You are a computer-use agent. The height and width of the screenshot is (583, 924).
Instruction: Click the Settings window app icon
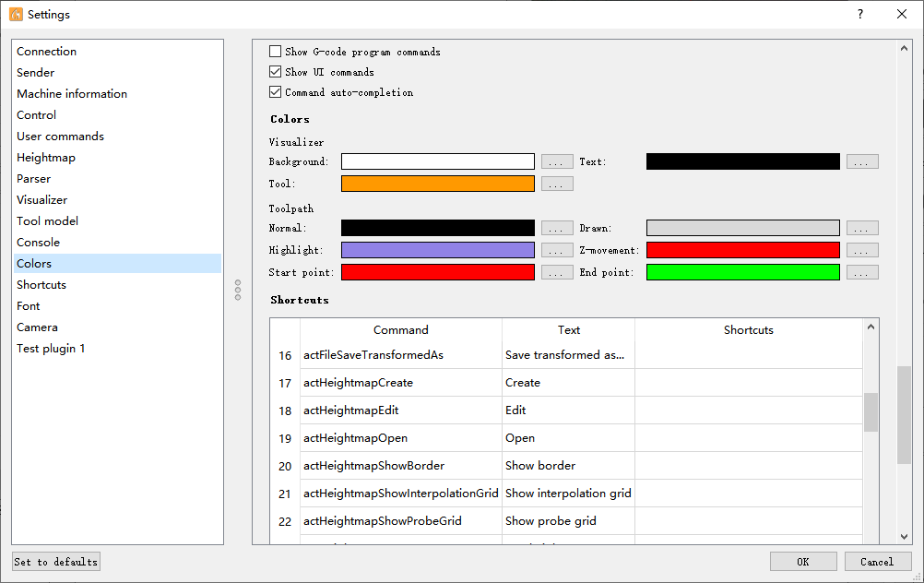tap(16, 14)
